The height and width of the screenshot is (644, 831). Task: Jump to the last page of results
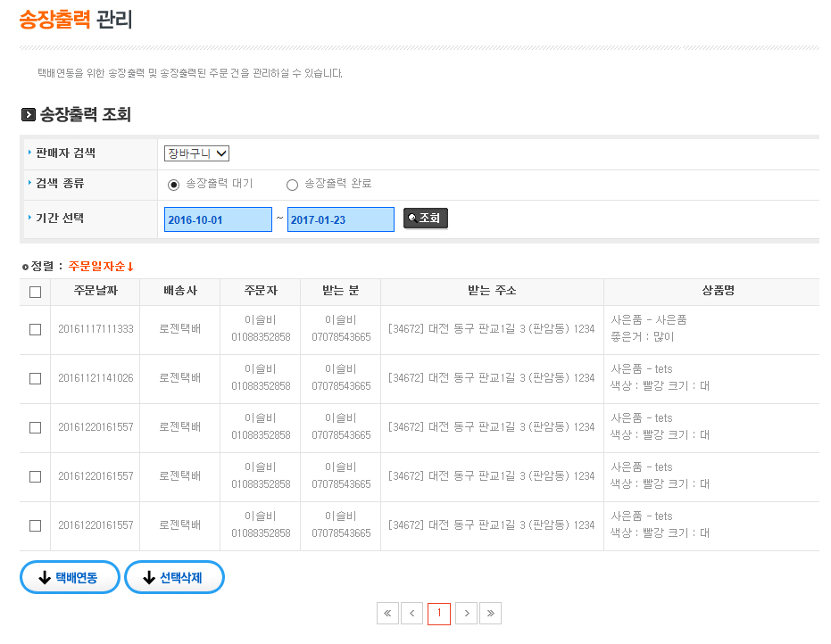pyautogui.click(x=490, y=614)
